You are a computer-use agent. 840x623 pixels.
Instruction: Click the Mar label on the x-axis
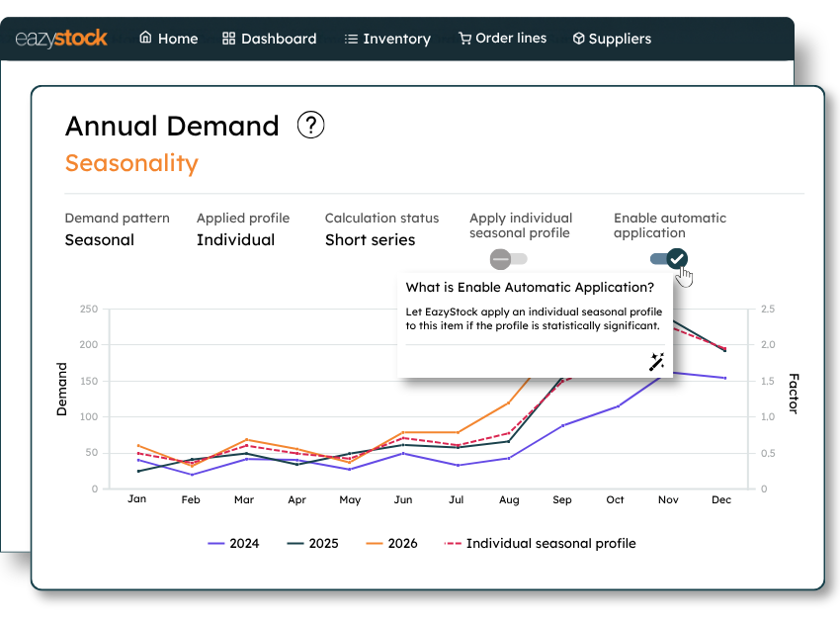tap(244, 499)
